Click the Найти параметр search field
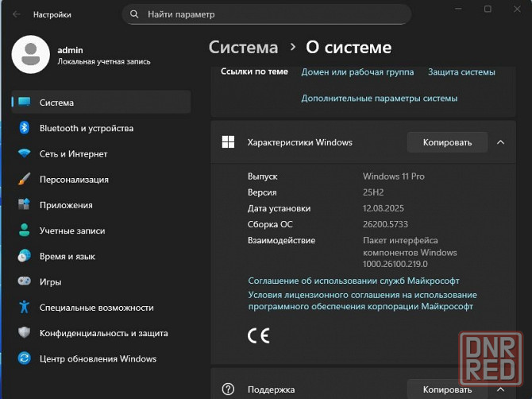Screen dimensions: 532x399 266,14
